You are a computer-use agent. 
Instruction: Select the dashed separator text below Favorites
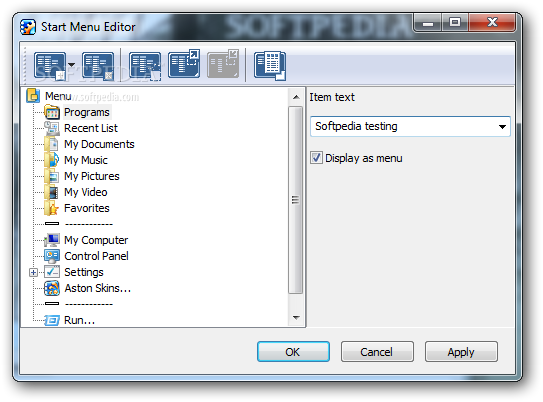click(89, 224)
